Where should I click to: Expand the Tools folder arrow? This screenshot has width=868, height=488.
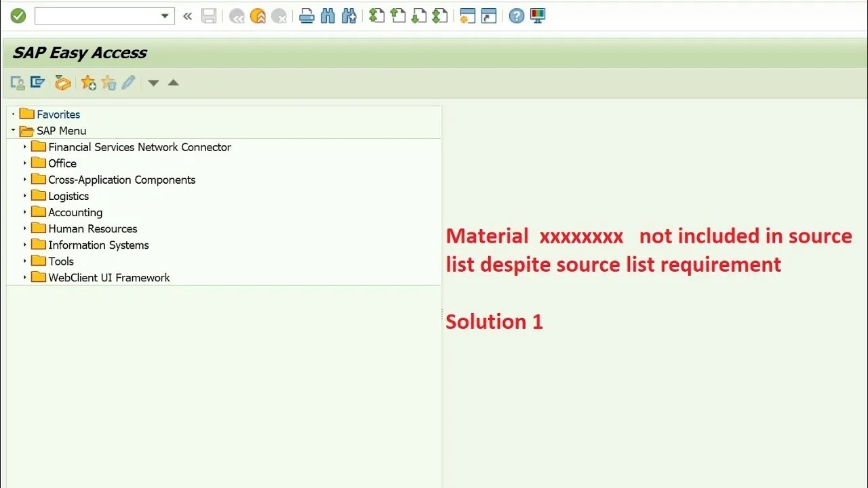point(24,260)
